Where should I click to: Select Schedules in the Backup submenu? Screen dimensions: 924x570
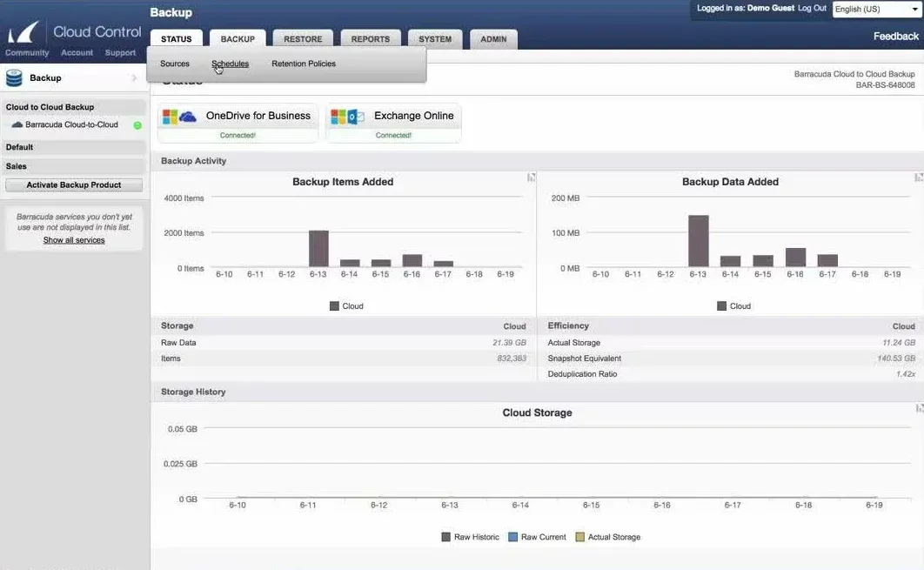[x=230, y=64]
